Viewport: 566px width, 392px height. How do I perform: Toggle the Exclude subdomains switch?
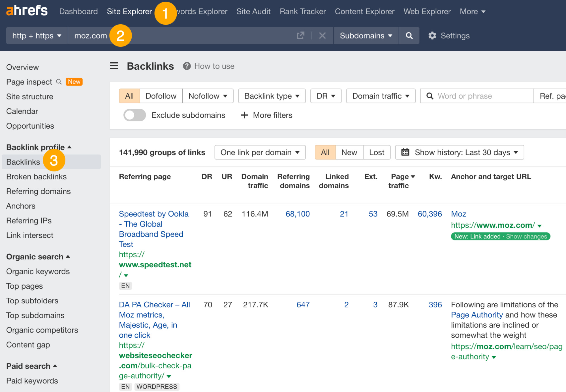point(134,115)
